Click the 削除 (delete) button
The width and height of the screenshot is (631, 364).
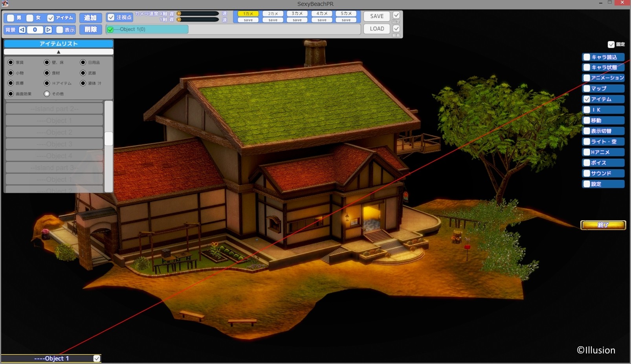tap(90, 29)
